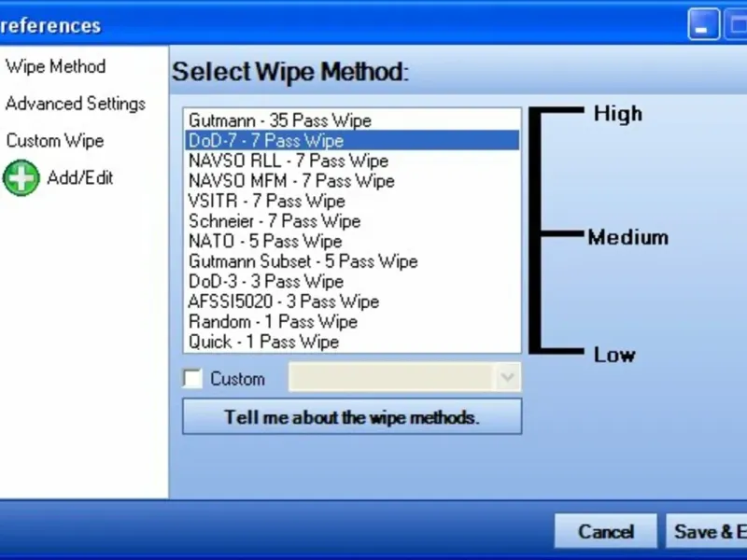Minimize the Preferences window
Screen dimensions: 747x560
[x=704, y=24]
